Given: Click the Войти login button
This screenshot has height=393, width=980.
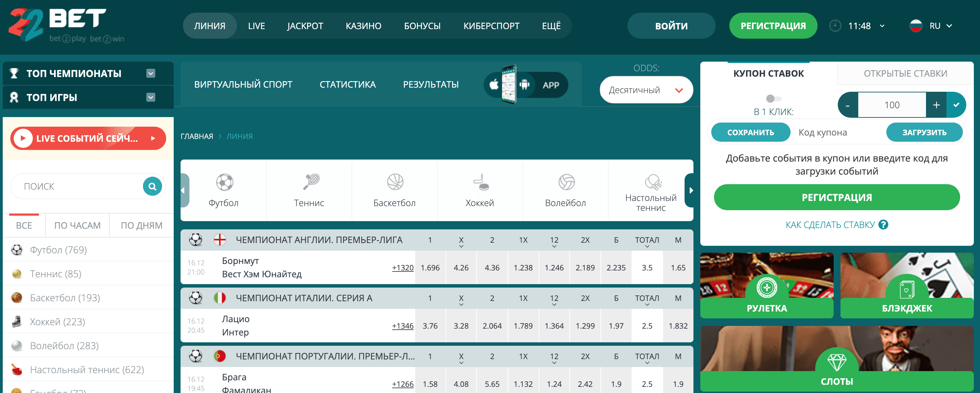Looking at the screenshot, I should [671, 26].
